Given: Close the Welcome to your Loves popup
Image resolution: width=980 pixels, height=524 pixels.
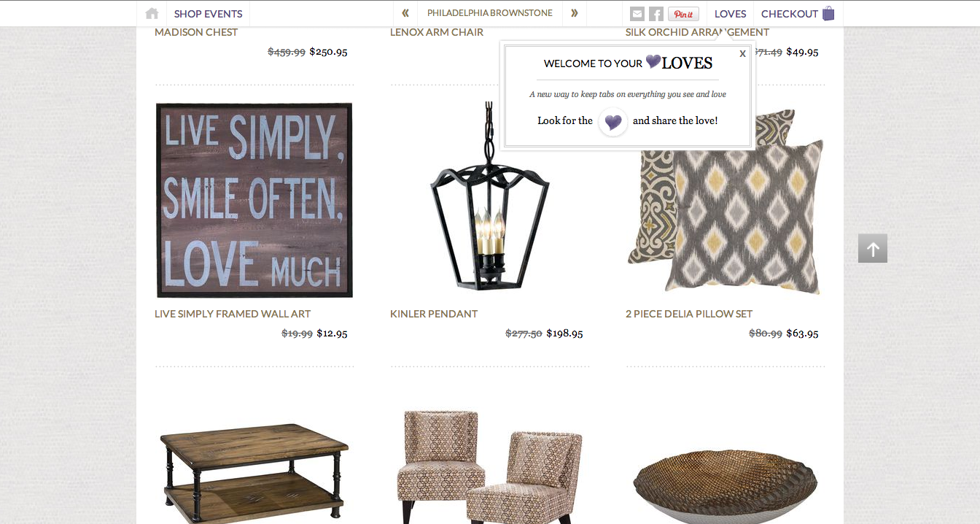Looking at the screenshot, I should click(742, 53).
